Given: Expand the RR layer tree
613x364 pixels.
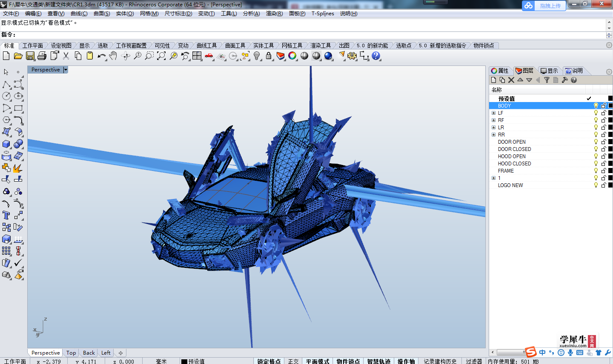Looking at the screenshot, I should tap(493, 135).
